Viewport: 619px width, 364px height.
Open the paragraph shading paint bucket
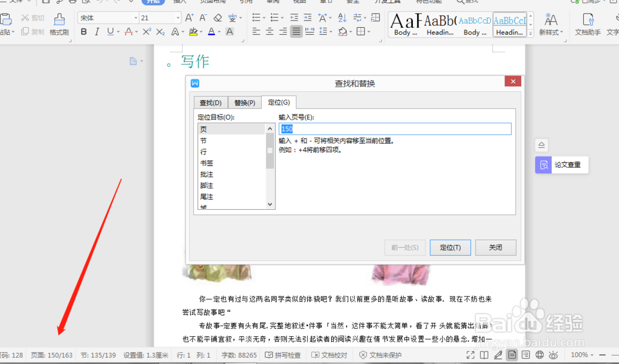pos(342,32)
